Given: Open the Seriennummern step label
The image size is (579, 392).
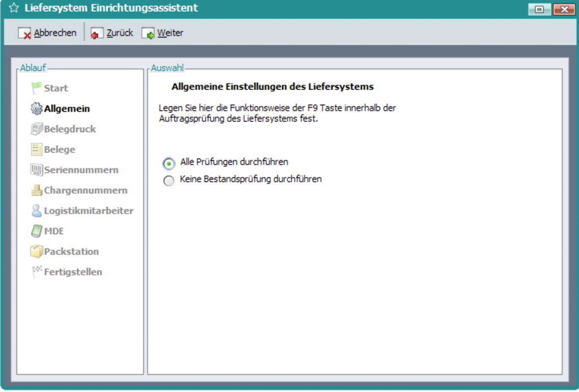Looking at the screenshot, I should pyautogui.click(x=81, y=170).
